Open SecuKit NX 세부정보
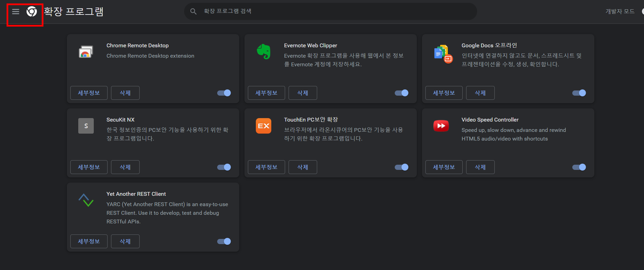The width and height of the screenshot is (644, 270). (89, 167)
